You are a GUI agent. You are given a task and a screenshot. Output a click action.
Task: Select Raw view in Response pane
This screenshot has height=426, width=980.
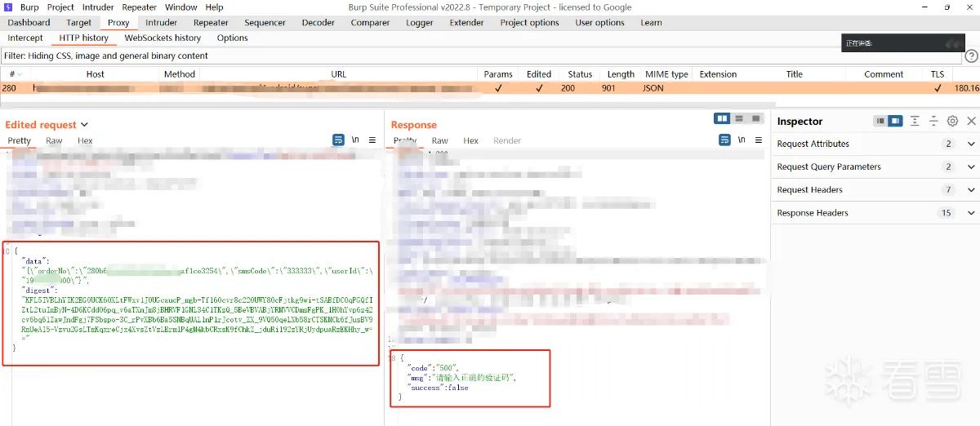coord(440,141)
